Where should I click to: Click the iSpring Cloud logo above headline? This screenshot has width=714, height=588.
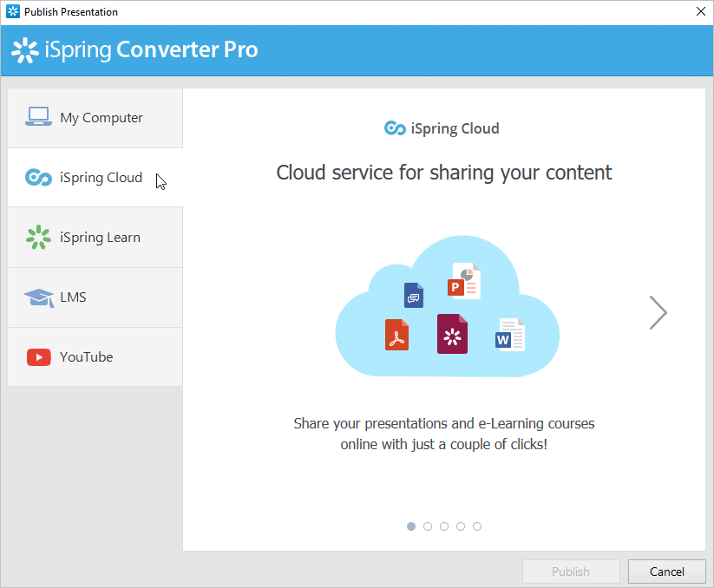point(442,128)
